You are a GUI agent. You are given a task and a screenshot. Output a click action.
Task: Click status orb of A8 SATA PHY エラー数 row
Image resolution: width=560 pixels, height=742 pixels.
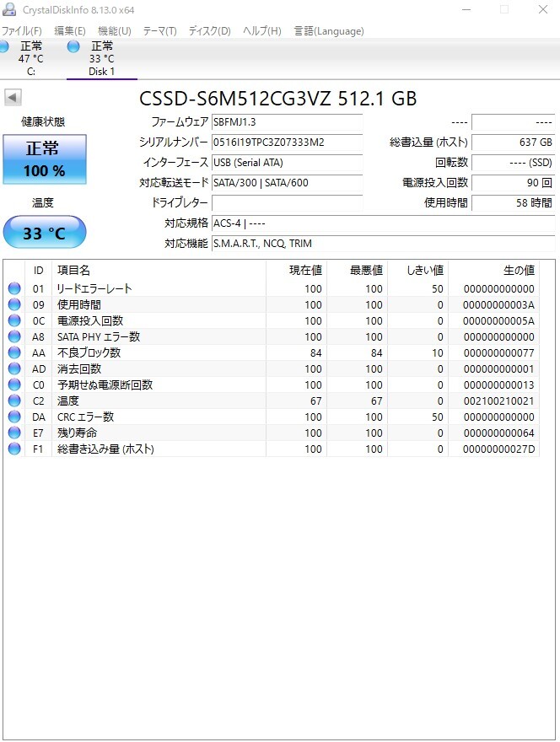coord(14,336)
